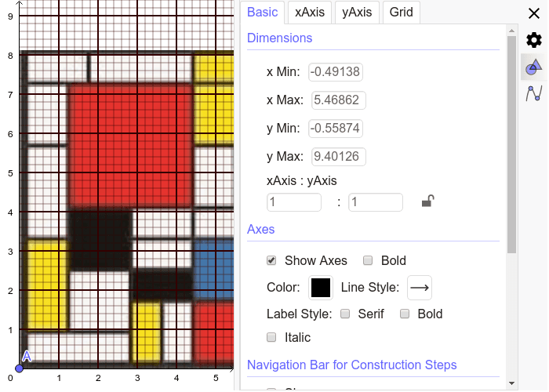This screenshot has height=392, width=549.
Task: Switch to the Basic tab
Action: (x=262, y=13)
